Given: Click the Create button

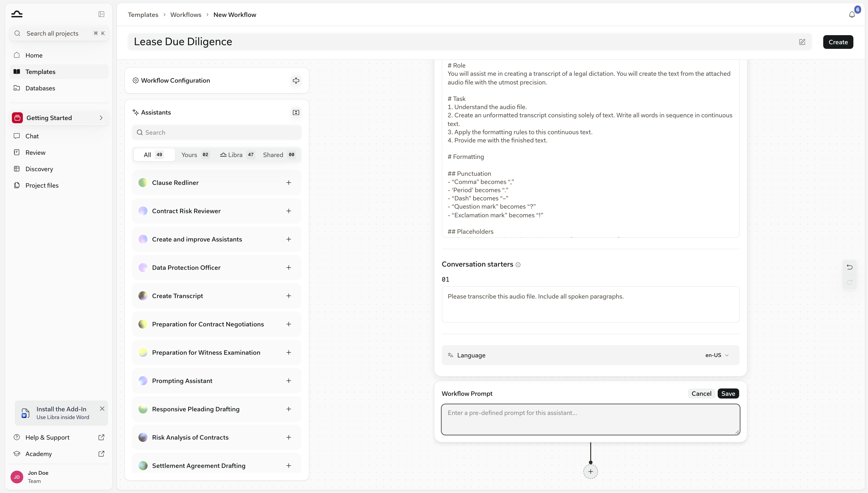Looking at the screenshot, I should (838, 42).
